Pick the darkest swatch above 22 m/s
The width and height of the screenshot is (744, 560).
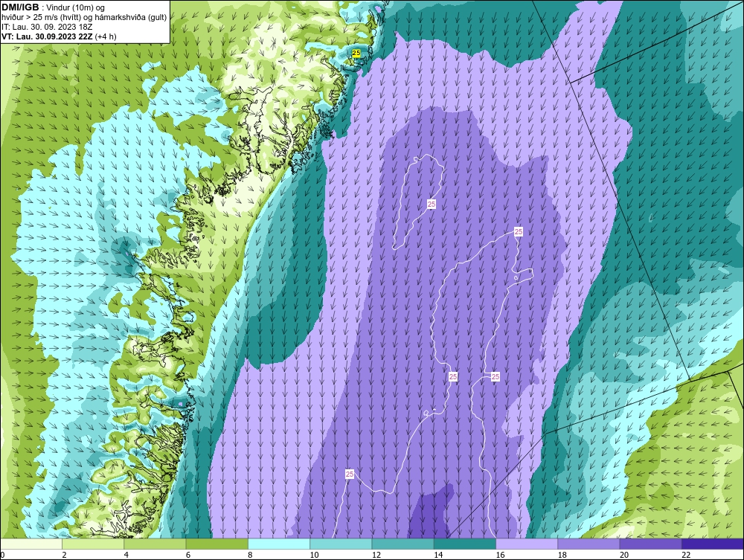point(713,544)
